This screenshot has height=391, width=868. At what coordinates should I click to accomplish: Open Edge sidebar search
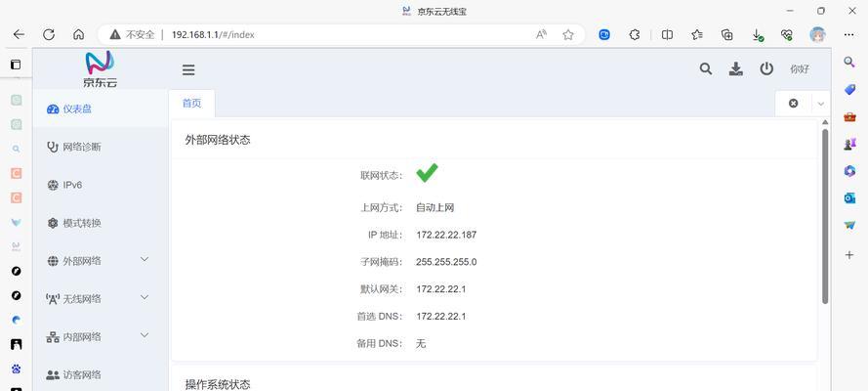(849, 62)
